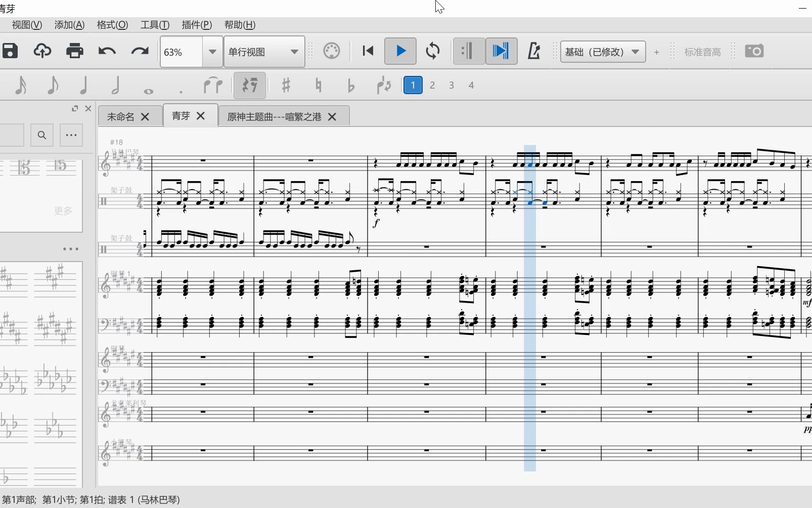Start playback with play button
Viewport: 812px width, 508px height.
(x=400, y=51)
